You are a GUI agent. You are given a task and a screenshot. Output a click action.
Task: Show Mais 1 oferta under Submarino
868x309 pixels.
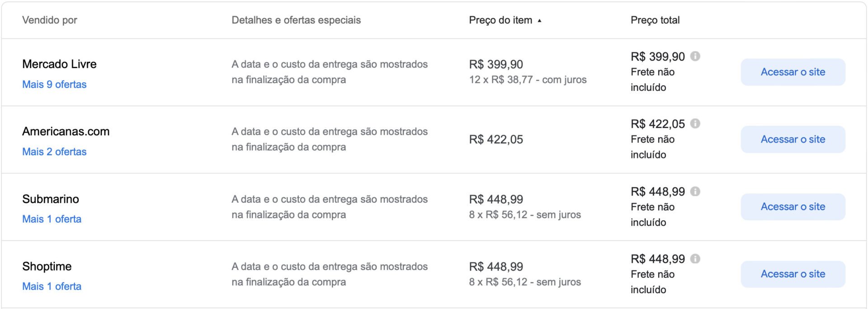(52, 219)
